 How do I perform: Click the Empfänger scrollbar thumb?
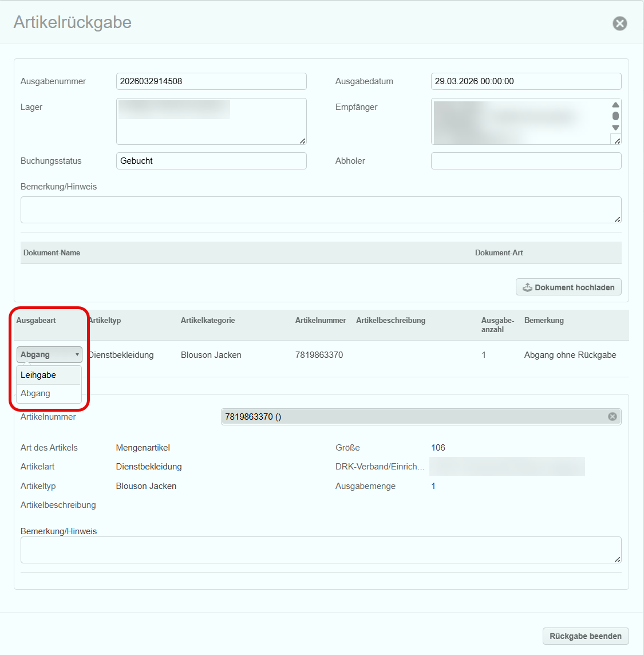(615, 116)
